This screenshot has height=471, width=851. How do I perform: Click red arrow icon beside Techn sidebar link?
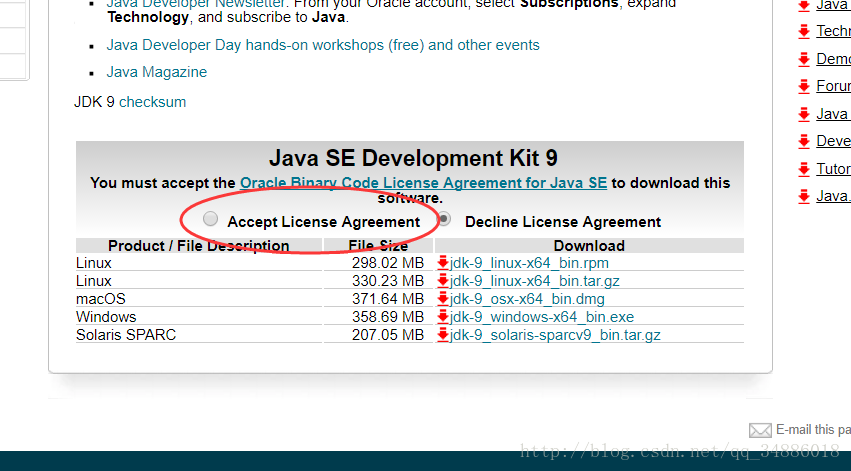coord(804,32)
